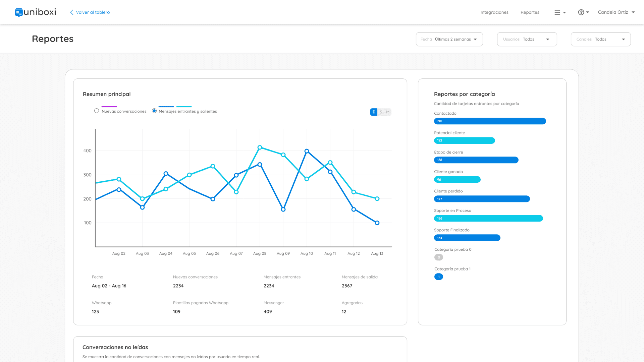Open the Integraciones menu item
Screen dimensions: 644x362
pos(494,12)
